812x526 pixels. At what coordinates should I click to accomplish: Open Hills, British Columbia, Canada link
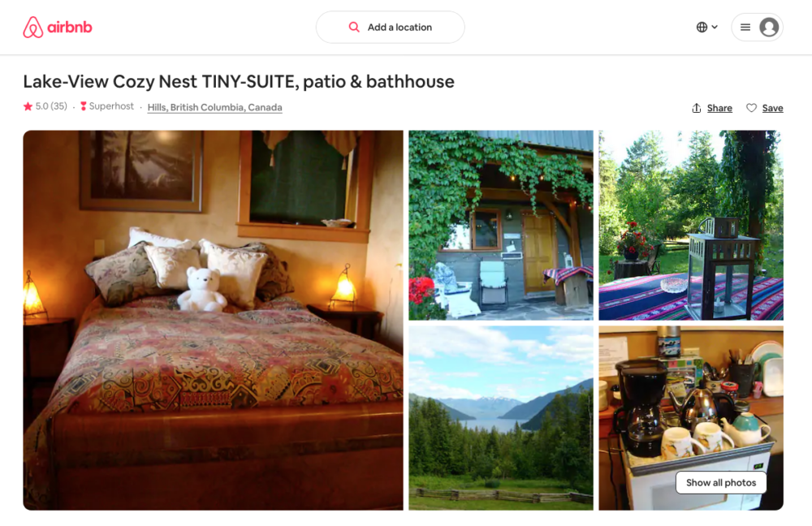click(x=215, y=107)
